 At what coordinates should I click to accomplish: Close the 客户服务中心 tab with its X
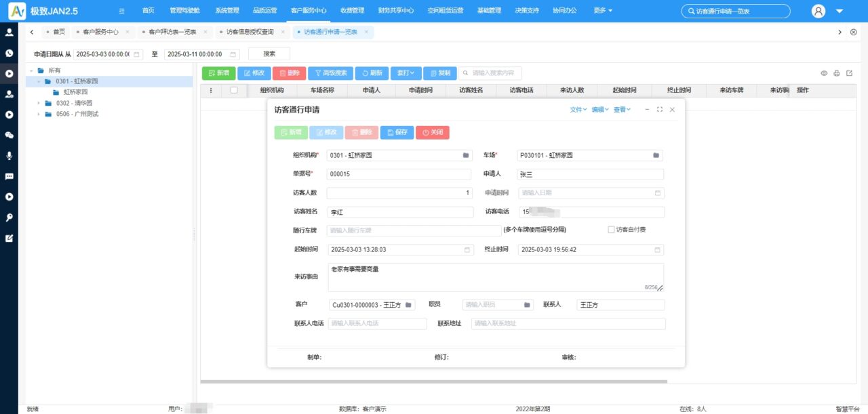[x=127, y=32]
